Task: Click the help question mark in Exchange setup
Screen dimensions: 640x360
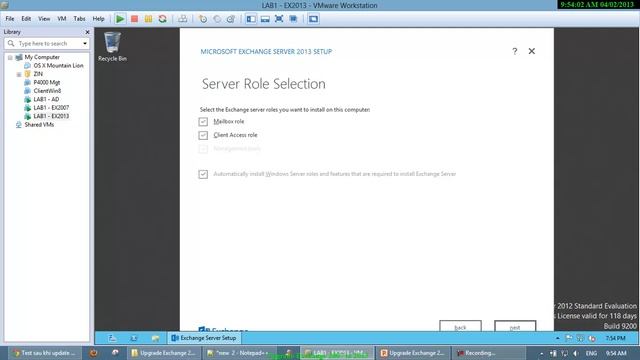Action: point(515,51)
